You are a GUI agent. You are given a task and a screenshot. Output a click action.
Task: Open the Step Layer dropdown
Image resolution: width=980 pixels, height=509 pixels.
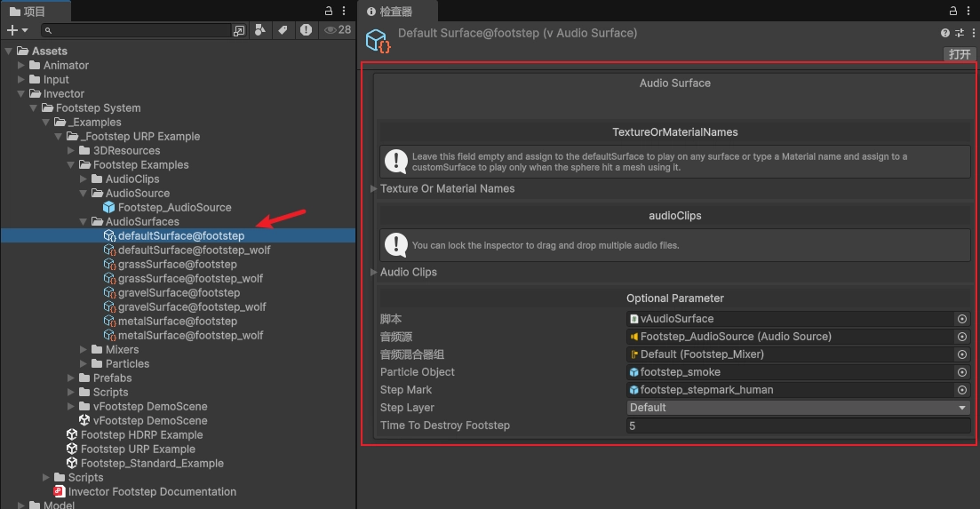798,408
